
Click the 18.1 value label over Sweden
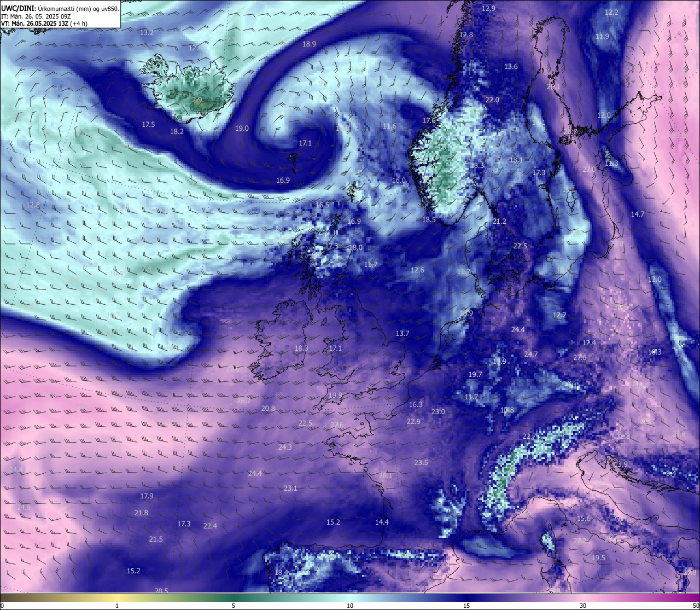516,160
